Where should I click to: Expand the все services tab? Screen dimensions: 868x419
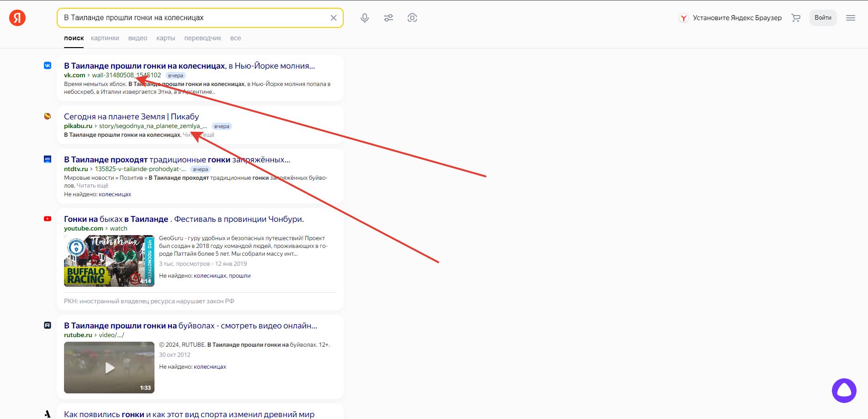point(235,38)
